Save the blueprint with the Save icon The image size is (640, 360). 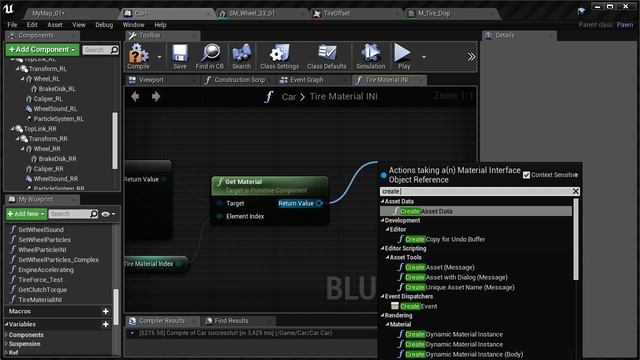pos(180,56)
